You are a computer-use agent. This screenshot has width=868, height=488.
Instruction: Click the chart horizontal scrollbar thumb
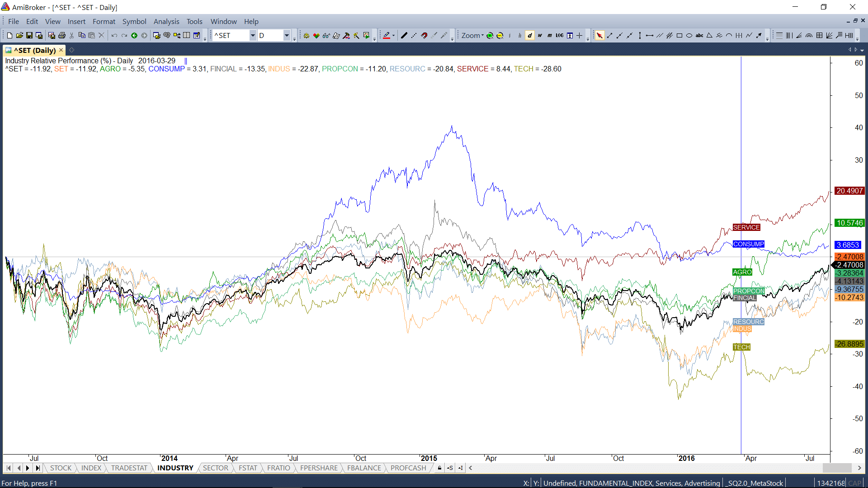point(837,468)
